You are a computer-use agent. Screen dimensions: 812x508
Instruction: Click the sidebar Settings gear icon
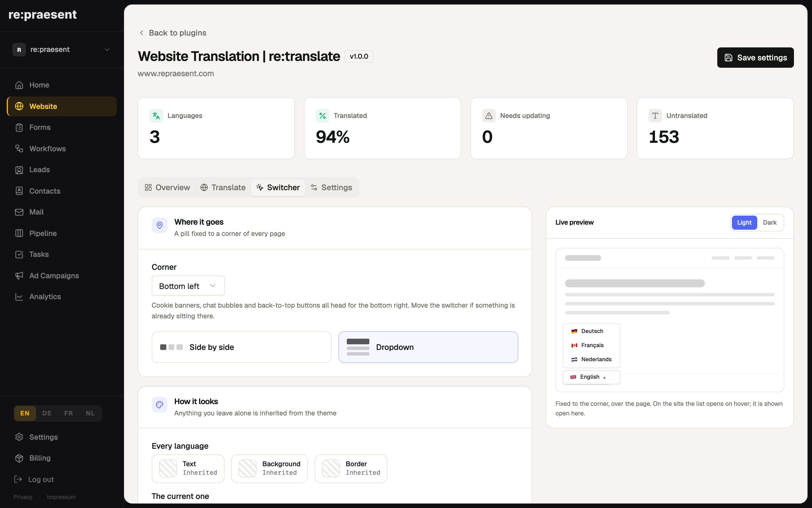click(19, 437)
